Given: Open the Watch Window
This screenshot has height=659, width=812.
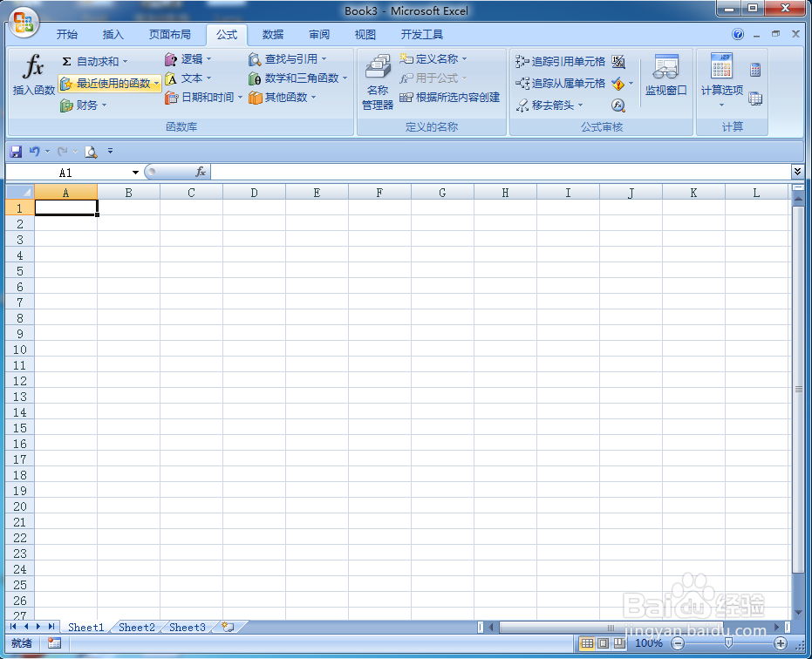Looking at the screenshot, I should [x=666, y=76].
